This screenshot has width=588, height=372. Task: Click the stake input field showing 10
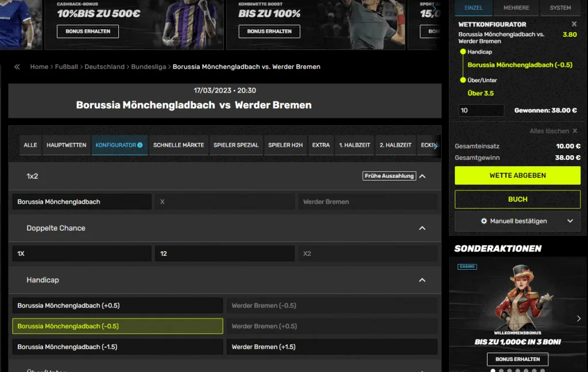pyautogui.click(x=481, y=110)
